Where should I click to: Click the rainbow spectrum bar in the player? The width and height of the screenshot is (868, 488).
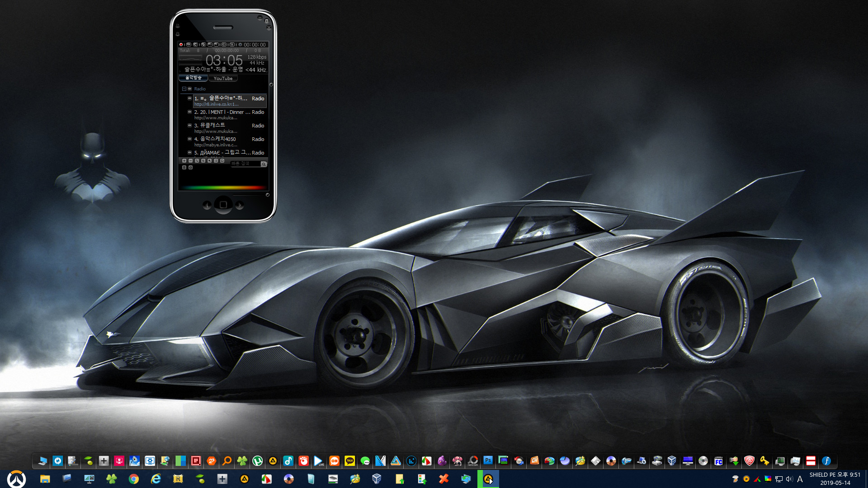[223, 188]
